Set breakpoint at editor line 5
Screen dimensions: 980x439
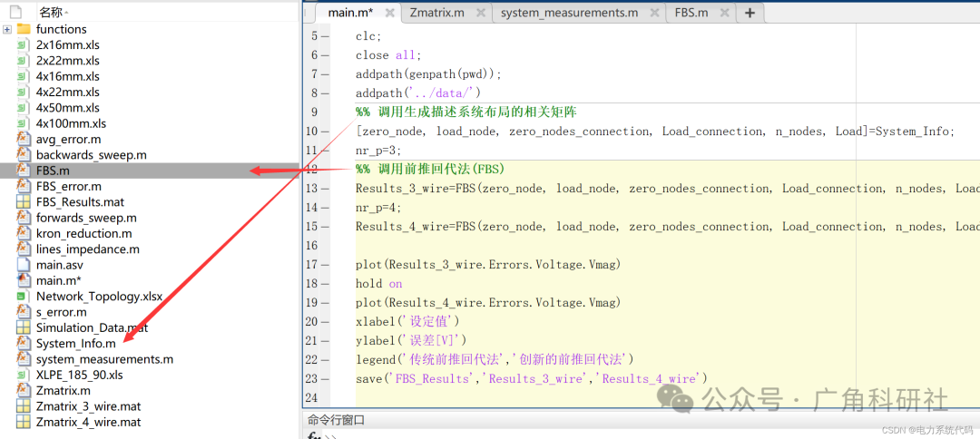pos(325,36)
